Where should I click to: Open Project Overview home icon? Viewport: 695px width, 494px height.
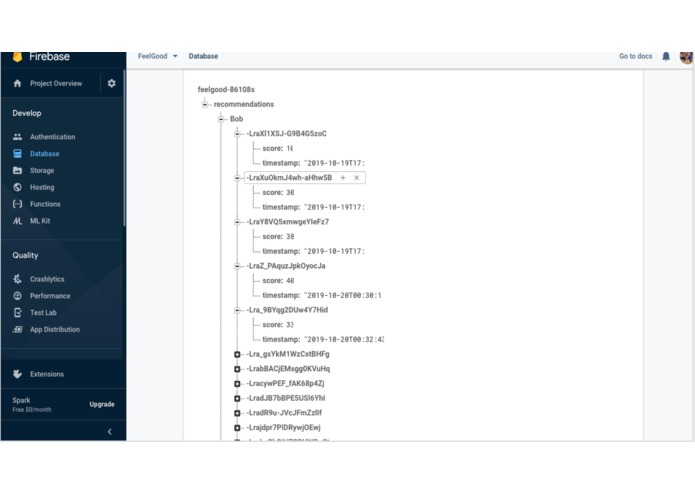pyautogui.click(x=17, y=83)
